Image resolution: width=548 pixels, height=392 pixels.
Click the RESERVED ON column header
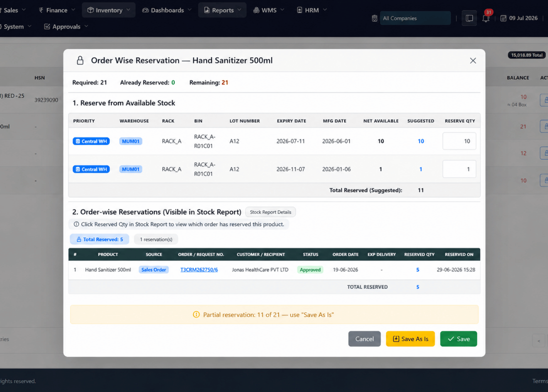[459, 254]
